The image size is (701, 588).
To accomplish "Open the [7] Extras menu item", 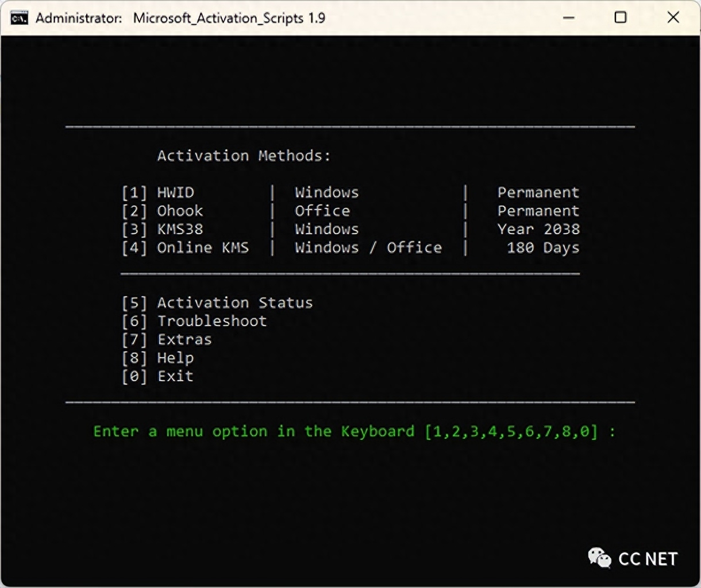I will pyautogui.click(x=167, y=339).
